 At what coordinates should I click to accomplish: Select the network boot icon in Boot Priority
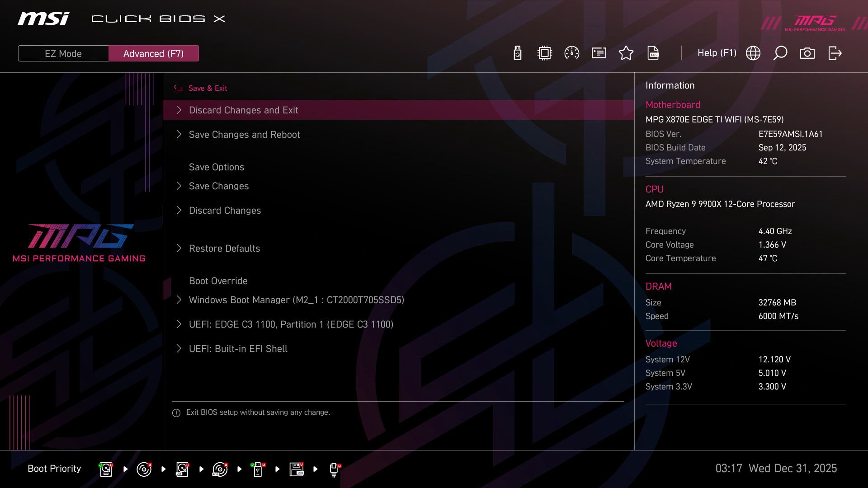tap(334, 469)
